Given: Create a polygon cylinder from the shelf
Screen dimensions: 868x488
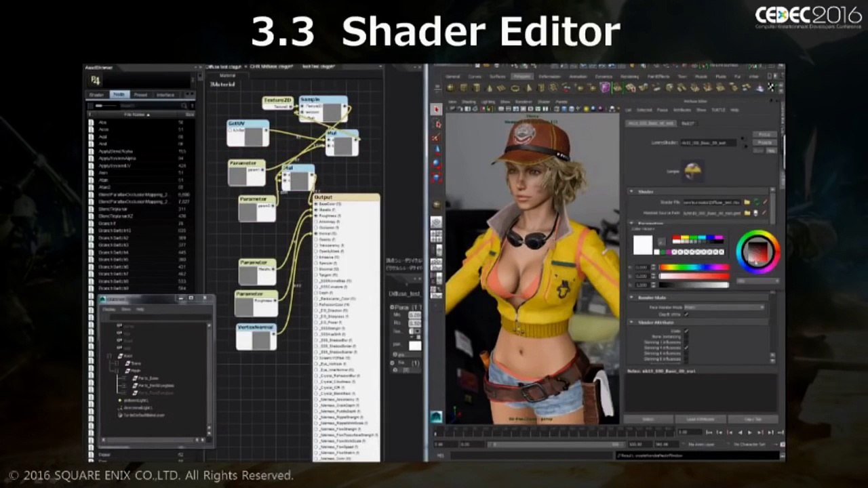Looking at the screenshot, I should click(476, 87).
